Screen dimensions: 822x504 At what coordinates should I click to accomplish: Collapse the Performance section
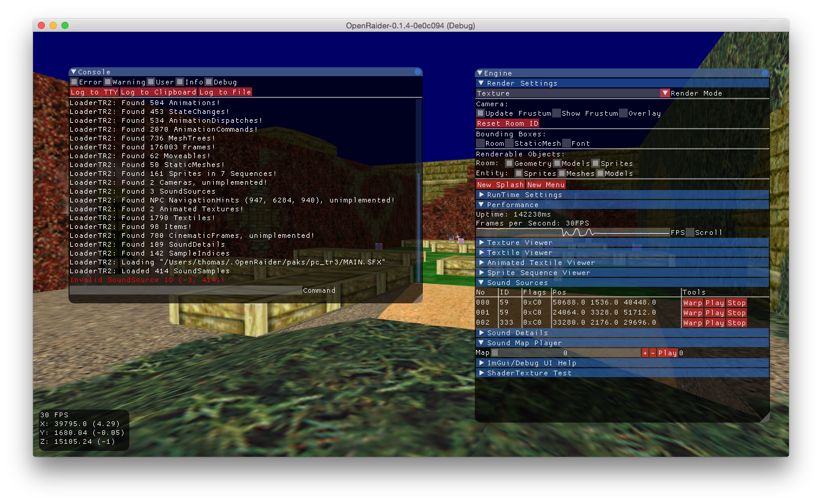point(622,205)
